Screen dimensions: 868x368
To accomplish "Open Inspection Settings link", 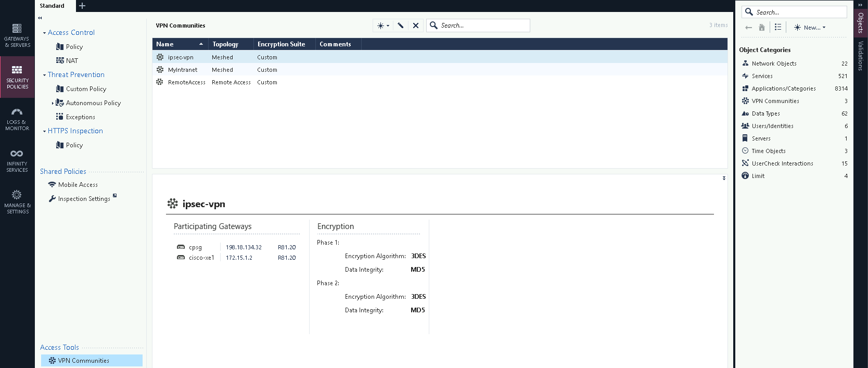I will coord(84,199).
